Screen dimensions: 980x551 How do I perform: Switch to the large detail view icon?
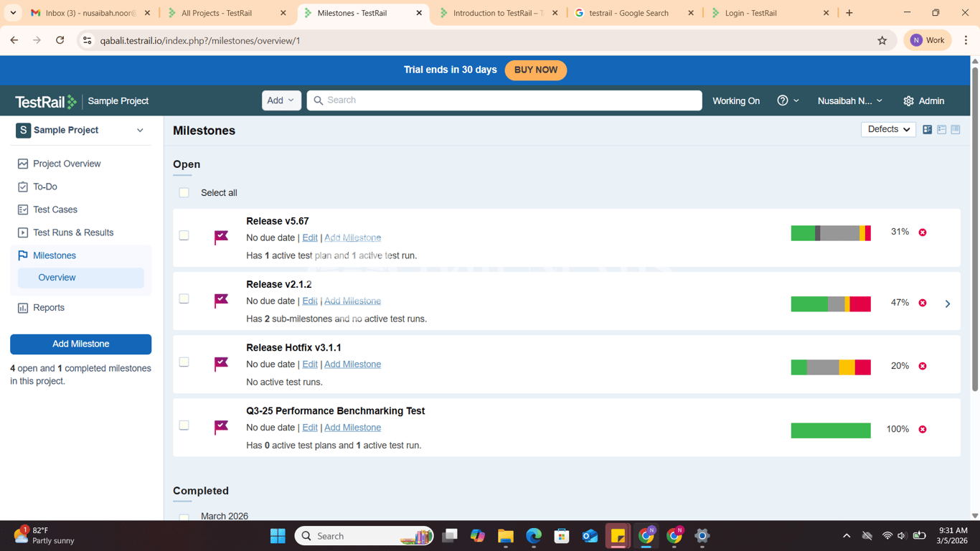tap(928, 130)
